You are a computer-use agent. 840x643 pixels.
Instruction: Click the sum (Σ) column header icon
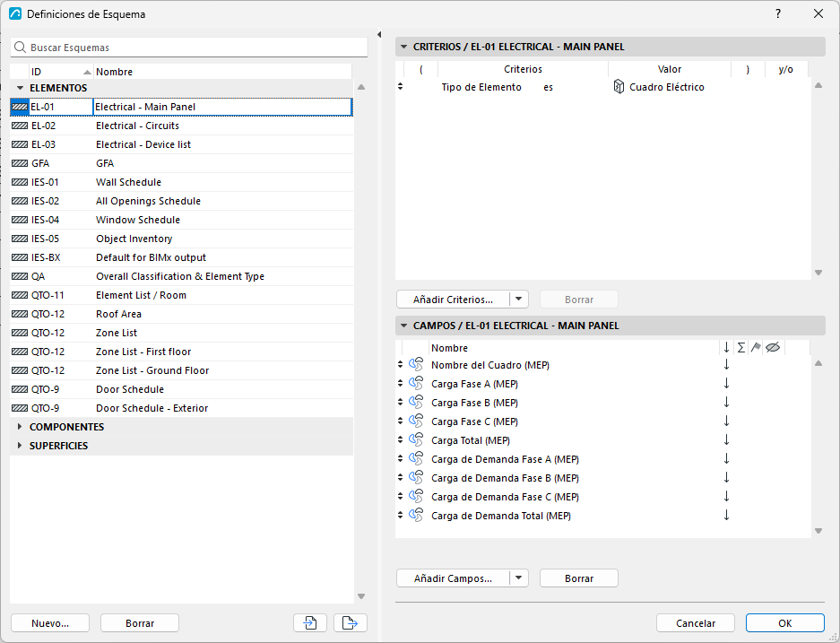pyautogui.click(x=740, y=348)
